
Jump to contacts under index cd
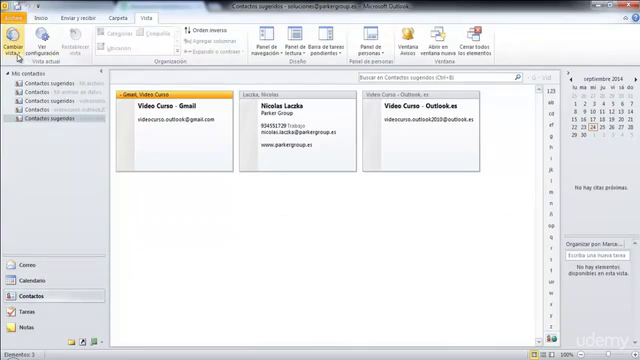[x=551, y=114]
